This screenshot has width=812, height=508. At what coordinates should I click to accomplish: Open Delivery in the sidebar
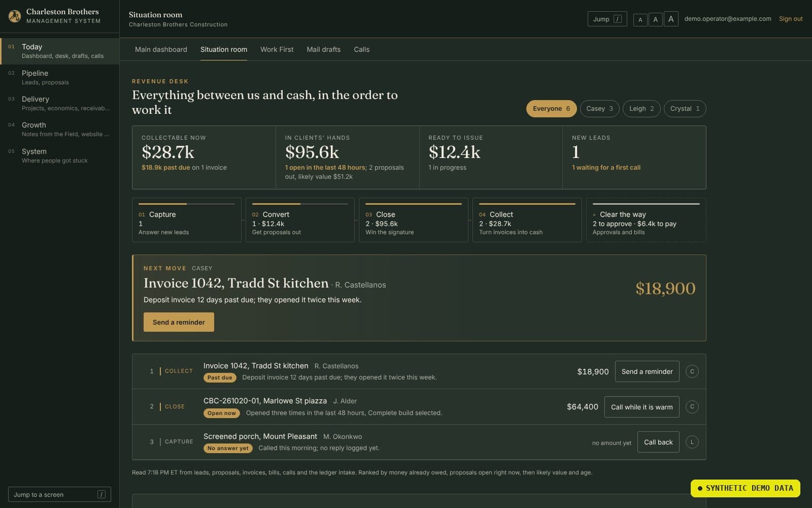tap(60, 103)
